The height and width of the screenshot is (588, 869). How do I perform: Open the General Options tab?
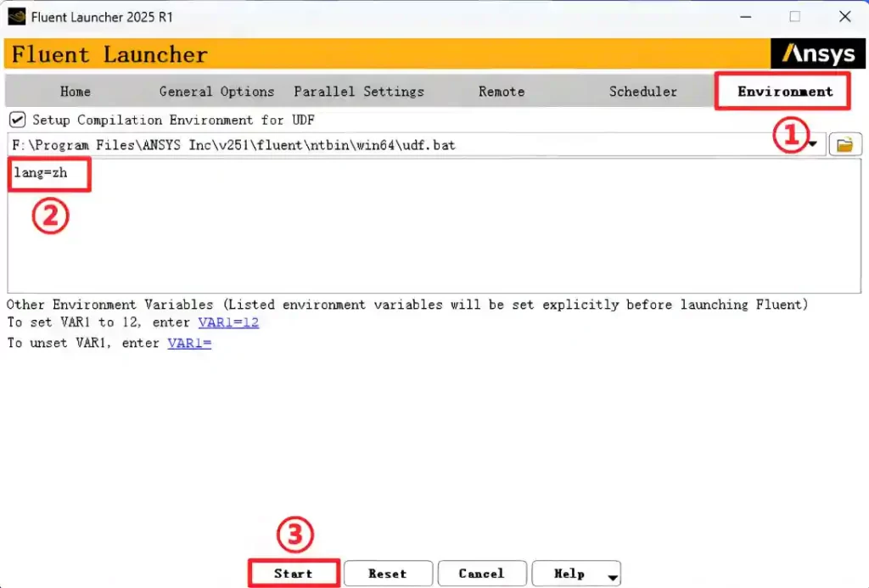(x=216, y=92)
